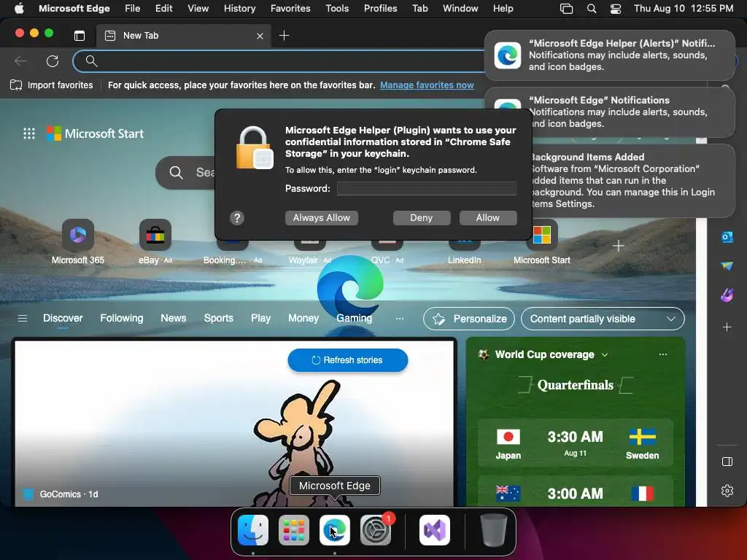747x560 pixels.
Task: Open Launchpad from the Dock
Action: 293,529
